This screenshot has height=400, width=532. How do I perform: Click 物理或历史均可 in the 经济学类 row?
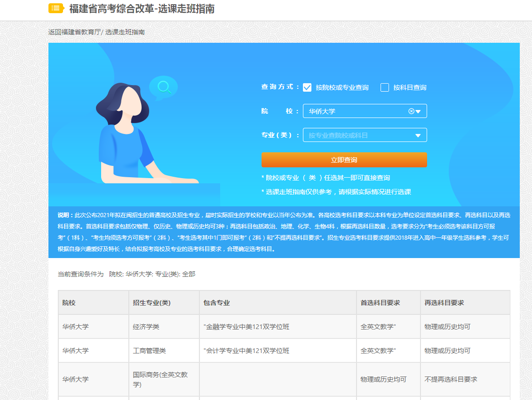465,327
